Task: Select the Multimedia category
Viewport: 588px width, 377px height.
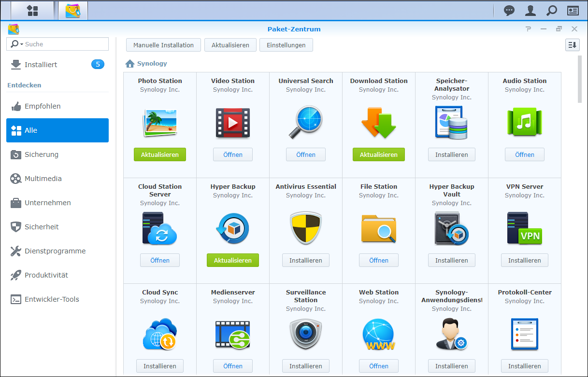Action: click(x=57, y=179)
